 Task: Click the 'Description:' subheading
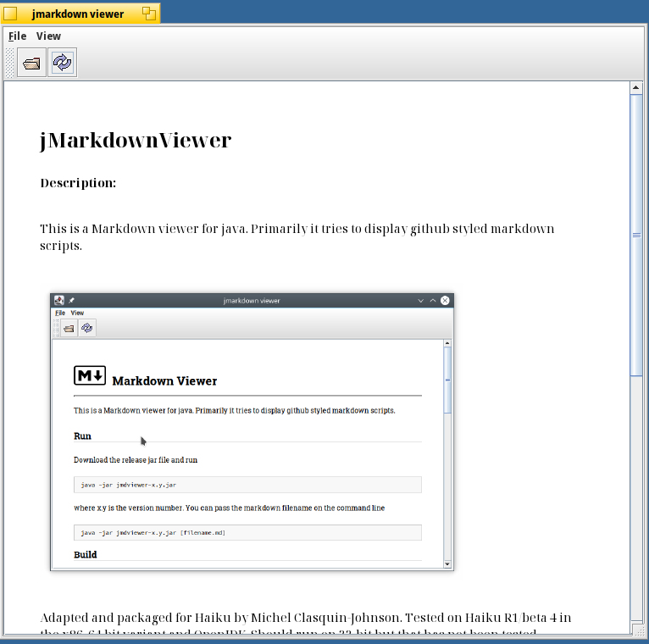78,183
